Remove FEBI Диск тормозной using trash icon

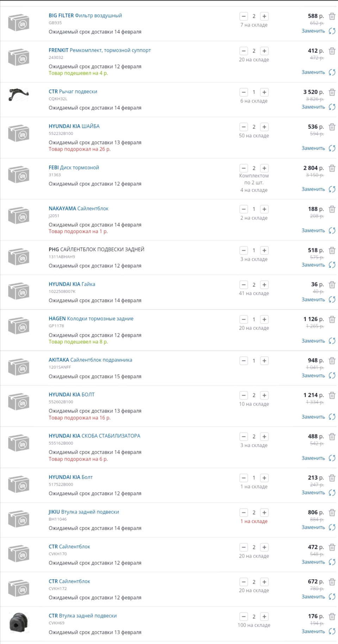click(332, 168)
